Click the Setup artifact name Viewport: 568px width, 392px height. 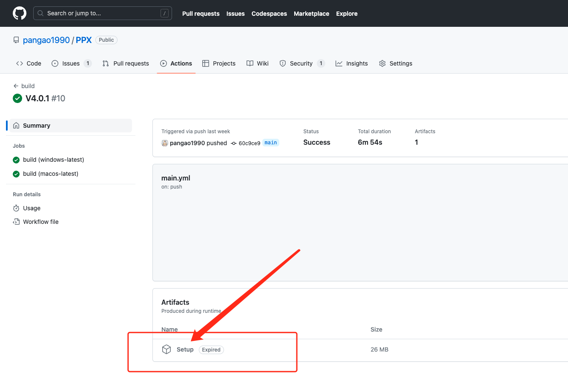185,349
